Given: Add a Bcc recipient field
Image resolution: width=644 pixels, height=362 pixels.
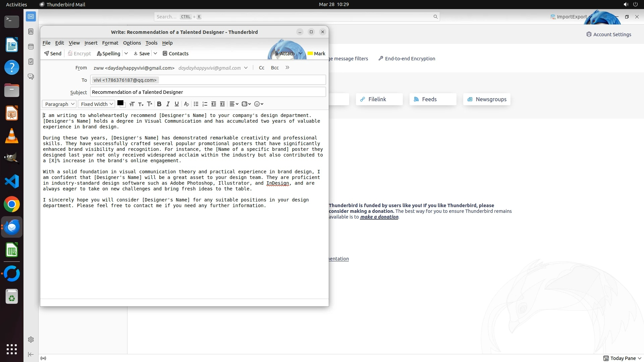Looking at the screenshot, I should coord(275,68).
